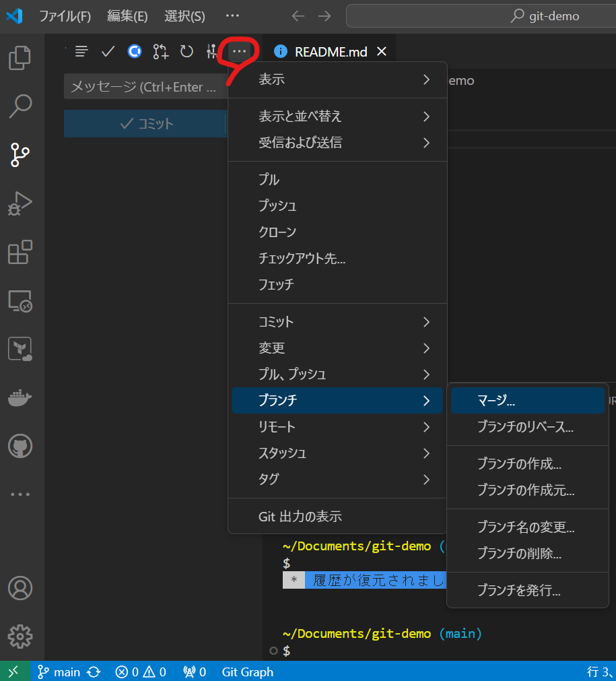This screenshot has width=616, height=681.
Task: Open the 編集(E) menu
Action: 127,16
